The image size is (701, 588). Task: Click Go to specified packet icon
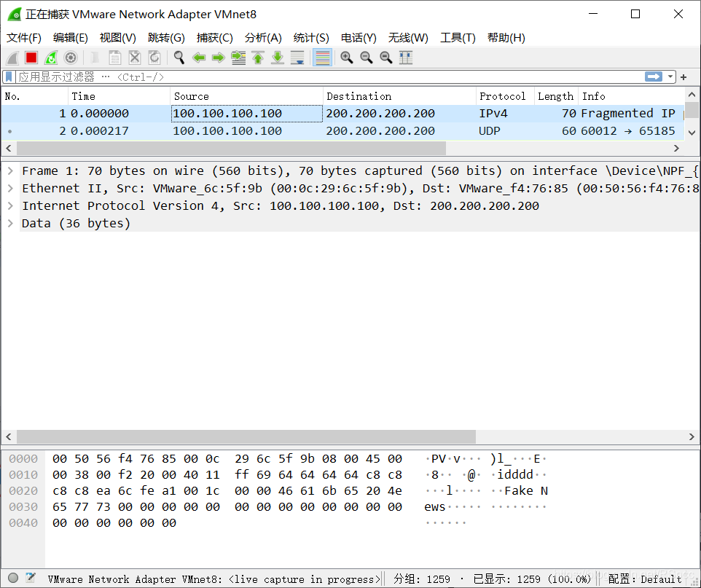[238, 58]
